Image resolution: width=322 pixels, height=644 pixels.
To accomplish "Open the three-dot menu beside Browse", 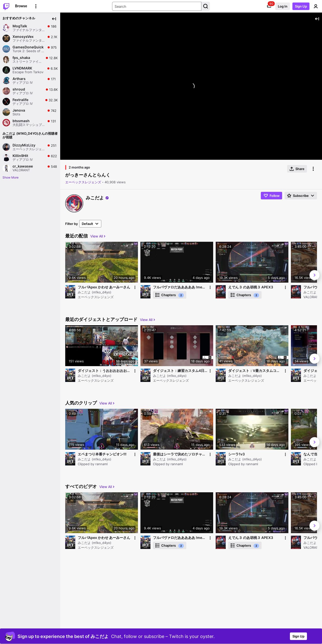I will pos(36,6).
